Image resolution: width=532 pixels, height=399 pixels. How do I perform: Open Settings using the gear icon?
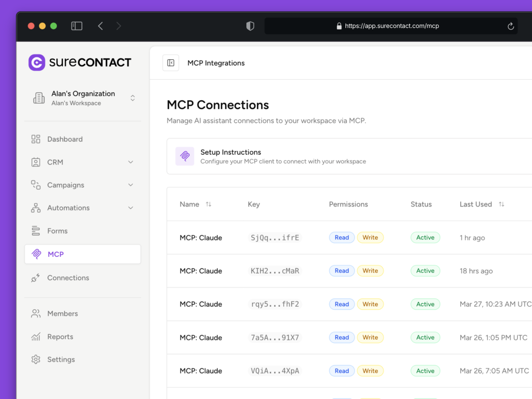pyautogui.click(x=35, y=359)
